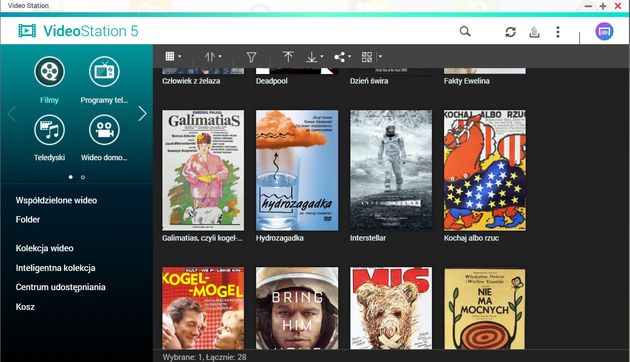Image resolution: width=630 pixels, height=362 pixels.
Task: Click the thumbnail view mode icon
Action: [x=170, y=56]
